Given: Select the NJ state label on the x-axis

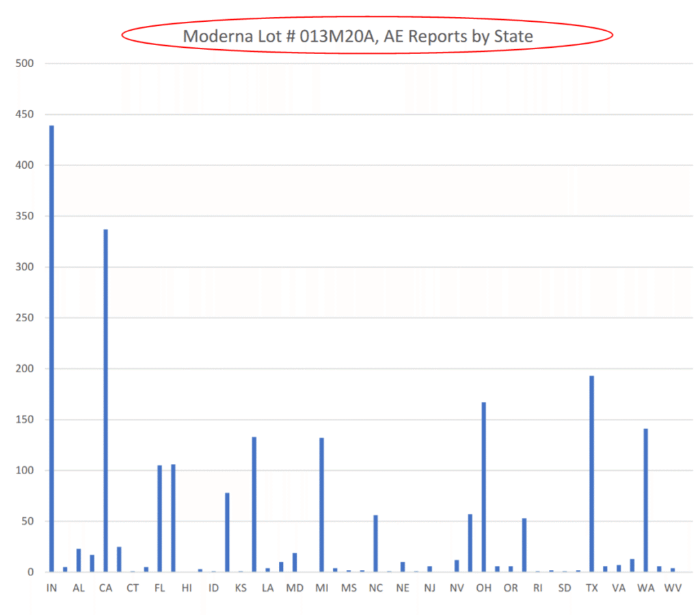Looking at the screenshot, I should [430, 588].
